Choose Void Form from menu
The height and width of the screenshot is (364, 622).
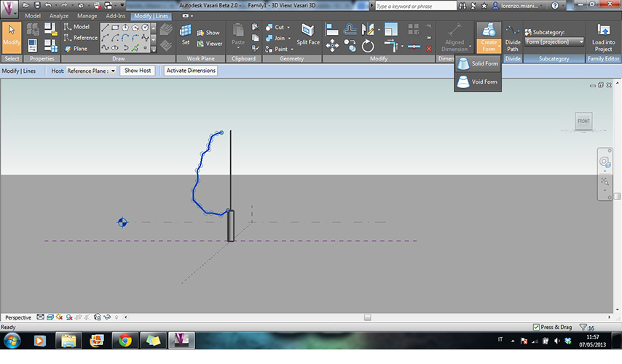478,82
